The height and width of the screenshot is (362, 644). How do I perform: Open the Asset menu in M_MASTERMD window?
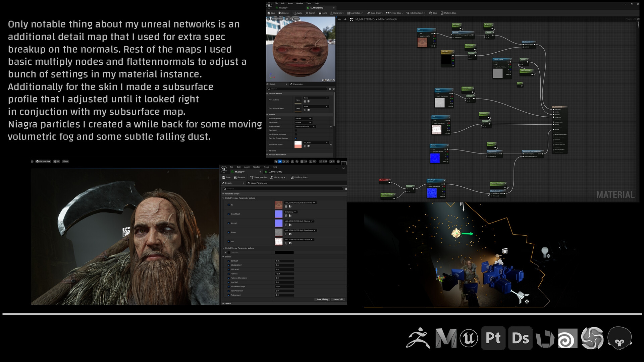click(290, 3)
